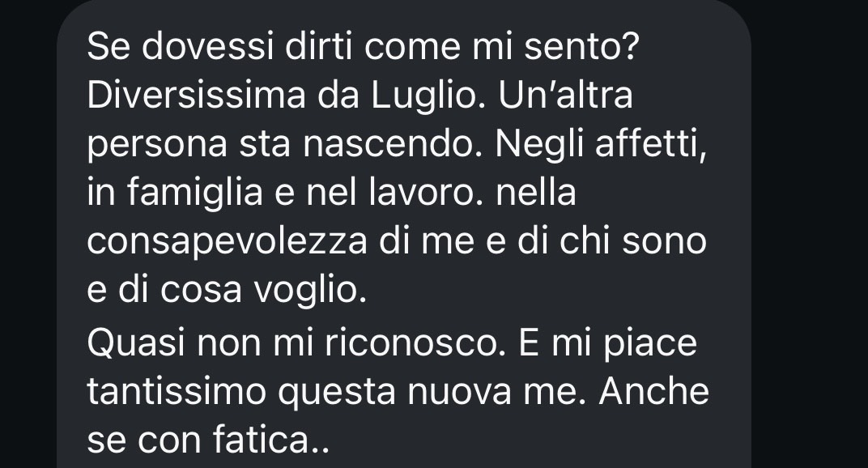The height and width of the screenshot is (468, 868).
Task: Click the word "Anche" in the message
Action: 653,392
